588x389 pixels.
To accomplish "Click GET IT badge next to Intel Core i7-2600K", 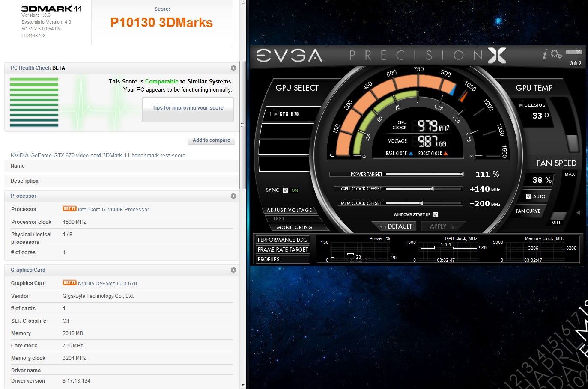I will point(69,209).
